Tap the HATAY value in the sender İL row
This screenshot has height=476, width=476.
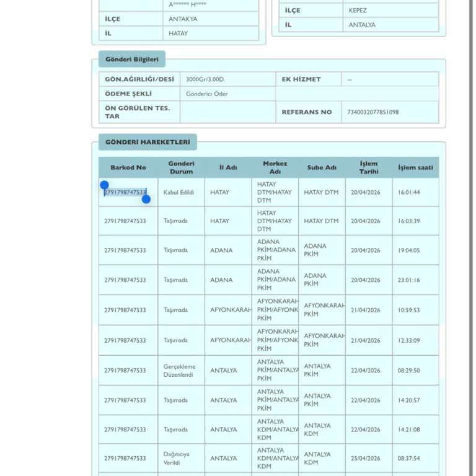point(178,33)
